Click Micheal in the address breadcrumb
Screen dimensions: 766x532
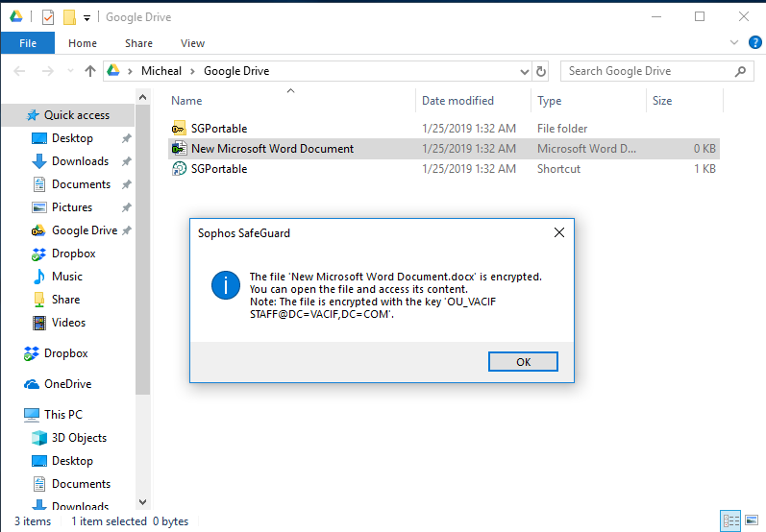(161, 71)
